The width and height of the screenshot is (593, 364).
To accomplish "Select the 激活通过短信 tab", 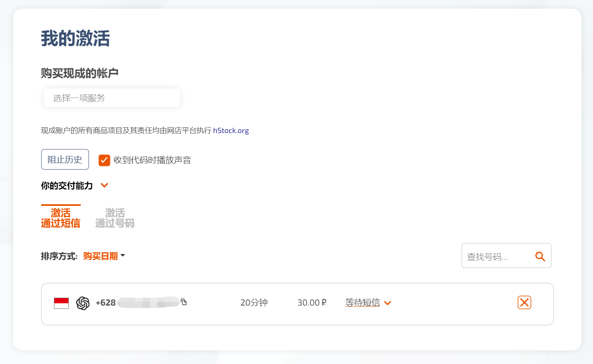I will pos(61,218).
